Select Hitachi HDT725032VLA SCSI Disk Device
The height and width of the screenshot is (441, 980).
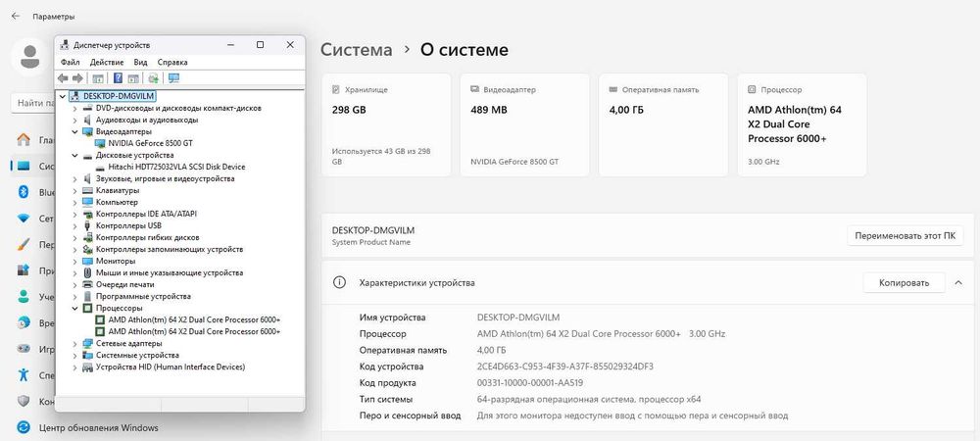[x=176, y=167]
